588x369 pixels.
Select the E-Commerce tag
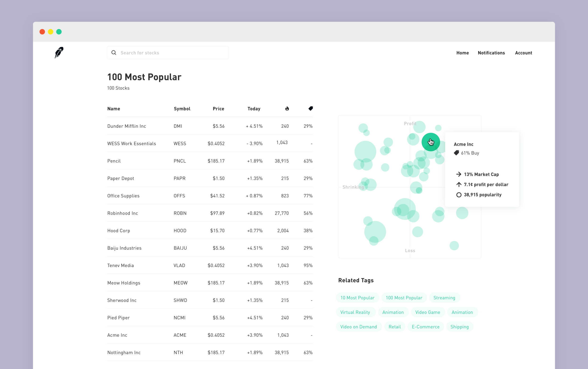coord(425,327)
